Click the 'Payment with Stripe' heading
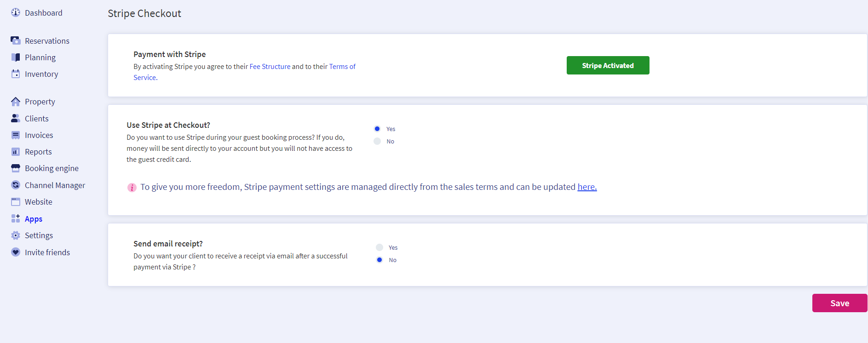 coord(170,54)
